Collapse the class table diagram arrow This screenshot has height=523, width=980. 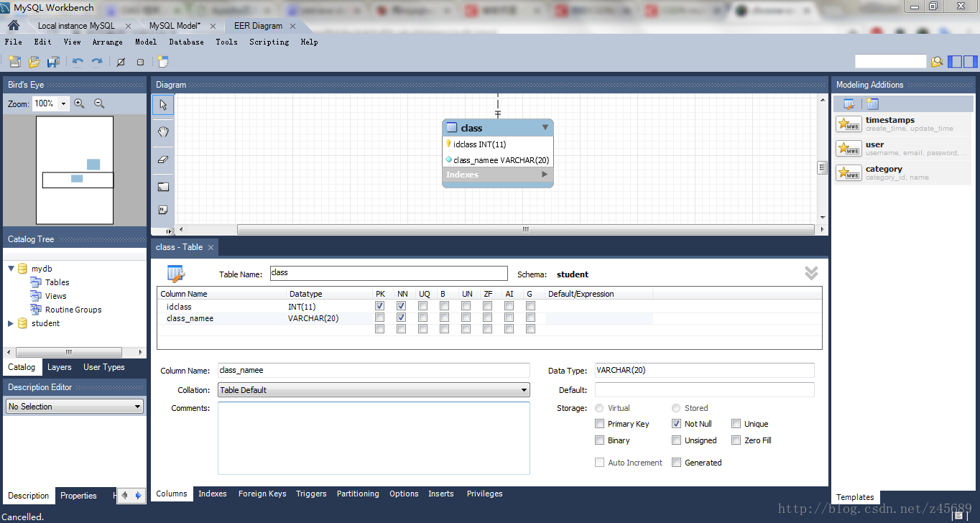(545, 127)
